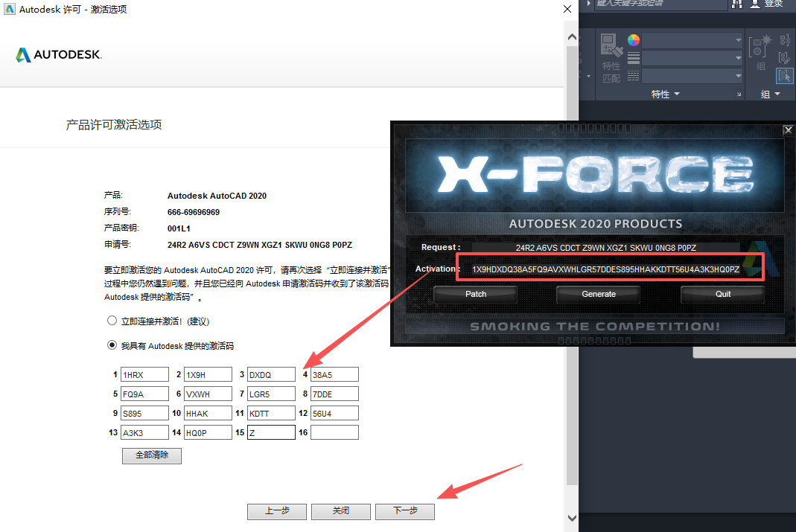The image size is (796, 532).
Task: Click activation code field 2 containing 1X9H
Action: [208, 374]
